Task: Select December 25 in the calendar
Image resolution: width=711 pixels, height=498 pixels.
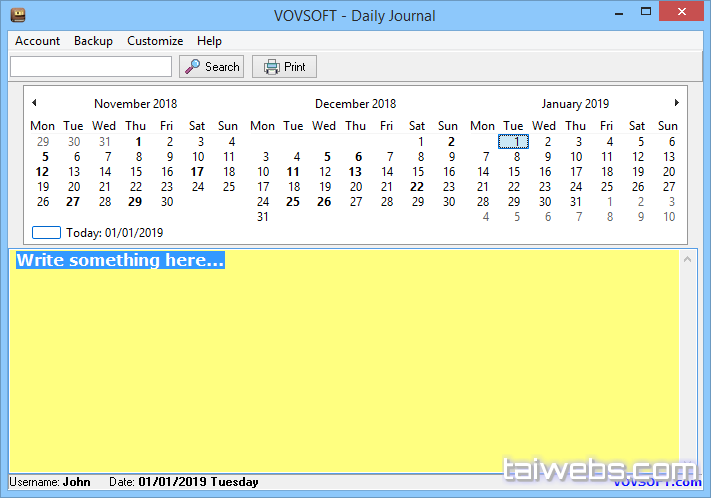Action: click(x=293, y=202)
